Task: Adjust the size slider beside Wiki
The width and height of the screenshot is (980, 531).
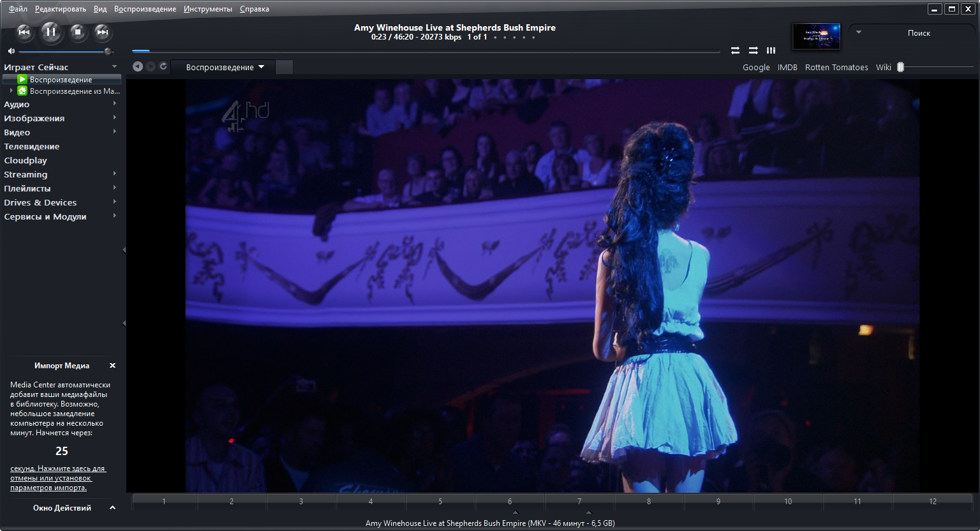Action: point(935,67)
